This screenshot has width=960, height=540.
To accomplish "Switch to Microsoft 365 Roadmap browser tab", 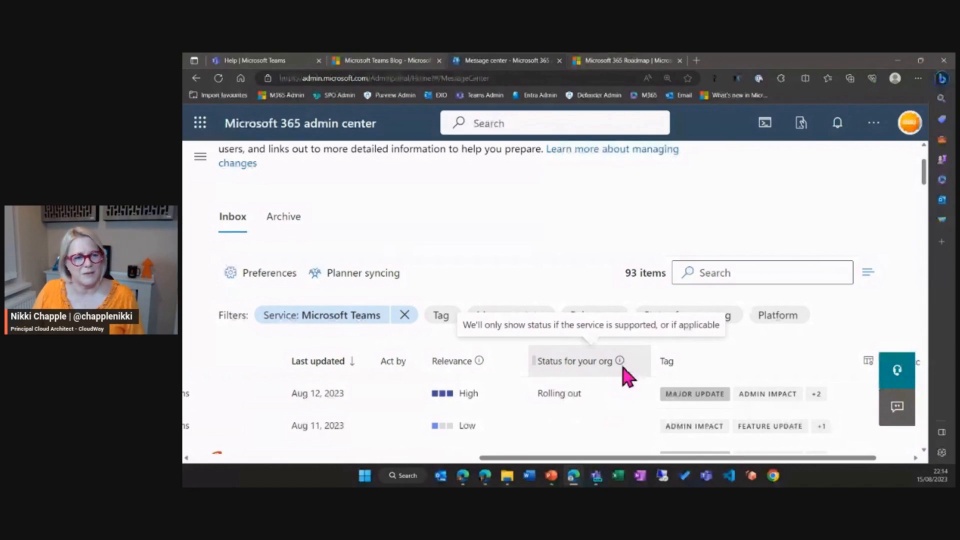I will tap(627, 60).
